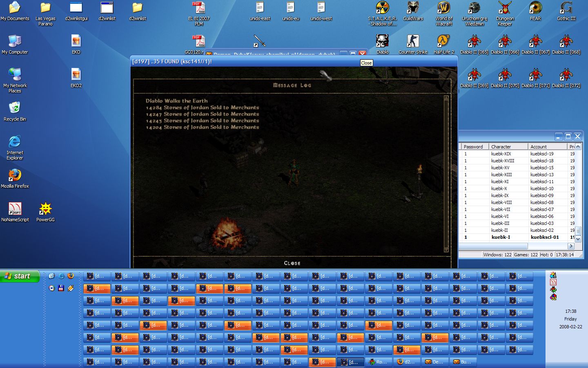This screenshot has width=588, height=368.
Task: Select the Gothic III desktop icon
Action: pos(566,11)
